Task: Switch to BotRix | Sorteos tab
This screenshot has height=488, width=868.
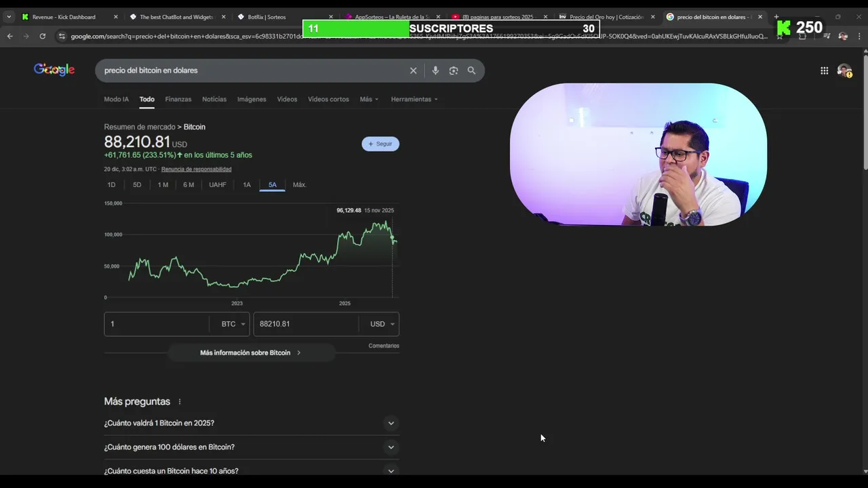Action: [267, 17]
